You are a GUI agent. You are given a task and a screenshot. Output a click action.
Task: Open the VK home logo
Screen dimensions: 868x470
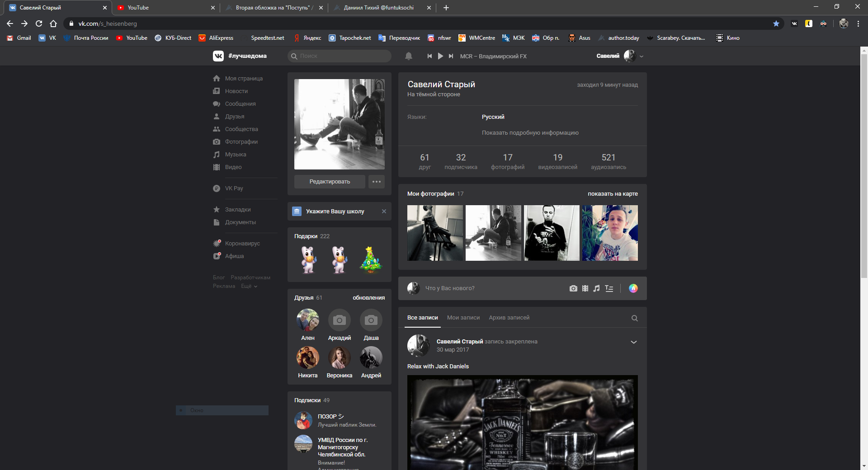pyautogui.click(x=218, y=56)
